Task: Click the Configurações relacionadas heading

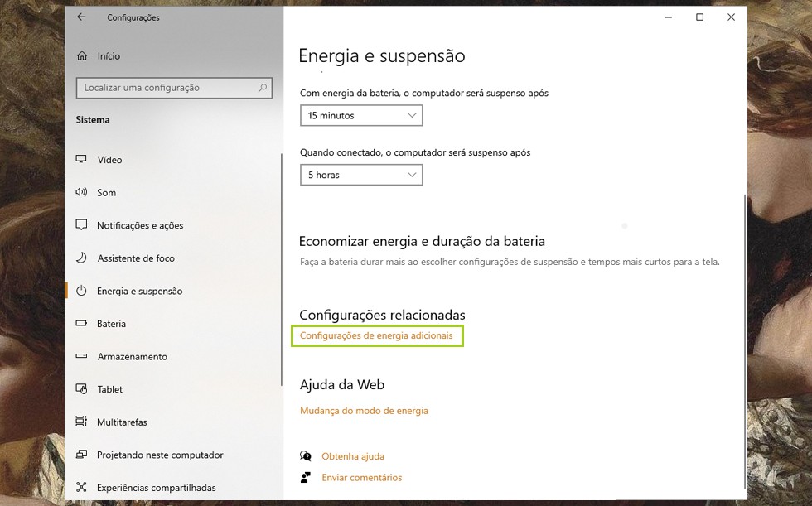Action: tap(382, 315)
